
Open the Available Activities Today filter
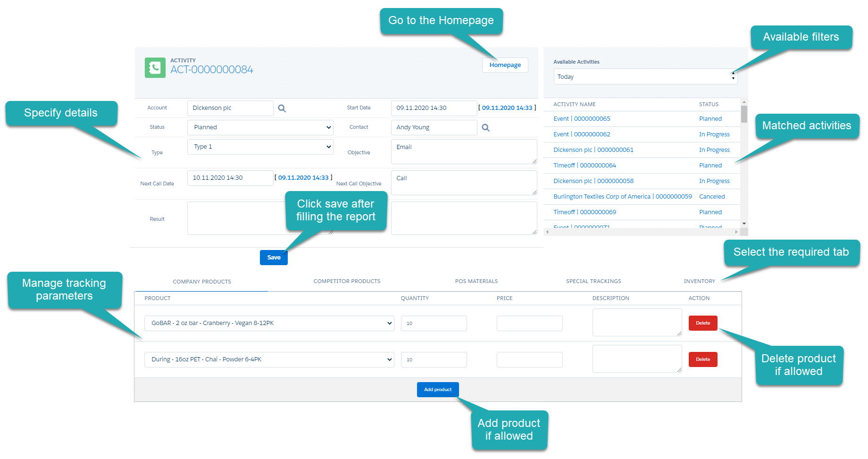644,77
